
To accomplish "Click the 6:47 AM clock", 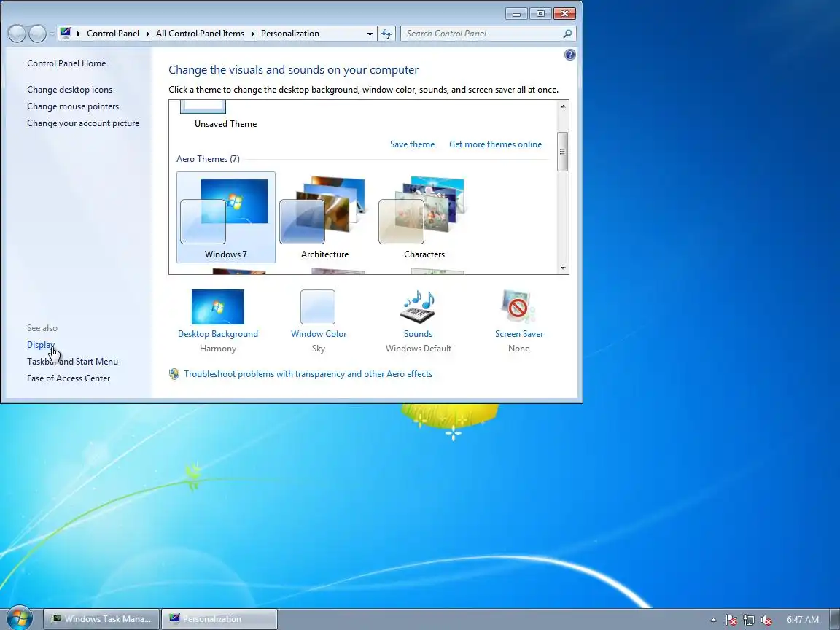I will [803, 619].
